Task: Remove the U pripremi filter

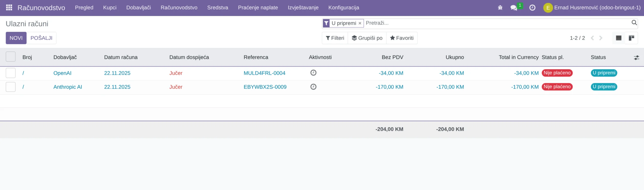Action: point(360,23)
